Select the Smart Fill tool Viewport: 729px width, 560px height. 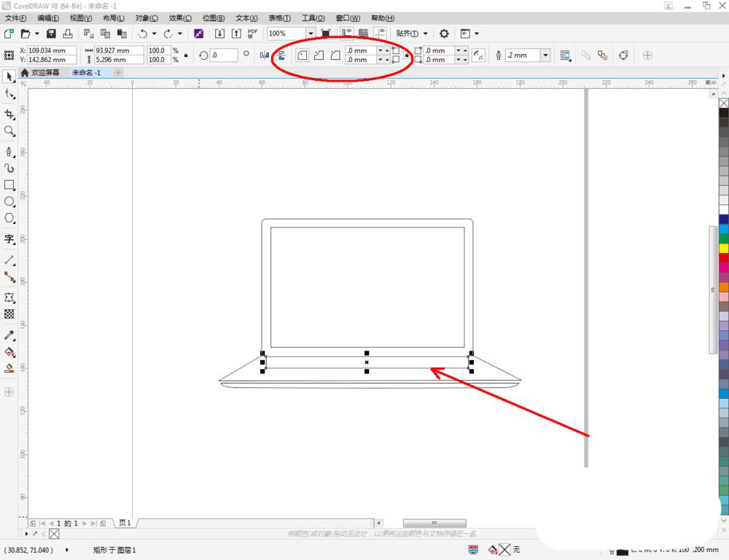(x=9, y=368)
